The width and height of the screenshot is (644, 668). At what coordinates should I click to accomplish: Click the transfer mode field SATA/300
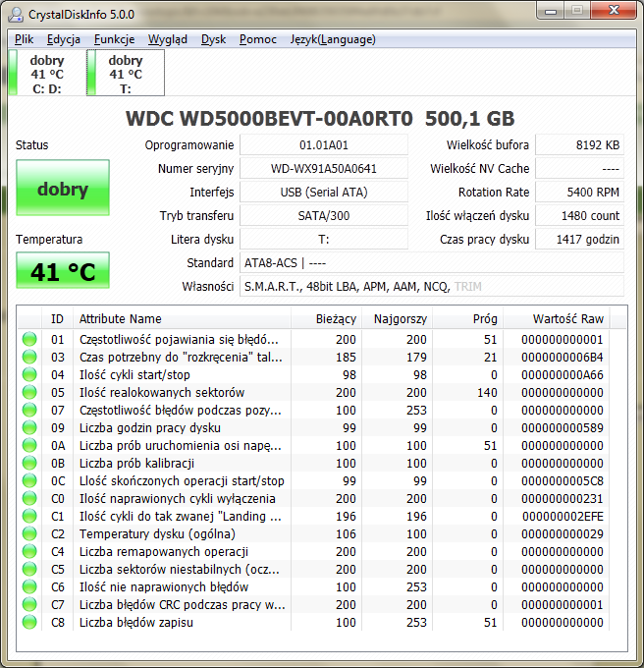point(324,215)
